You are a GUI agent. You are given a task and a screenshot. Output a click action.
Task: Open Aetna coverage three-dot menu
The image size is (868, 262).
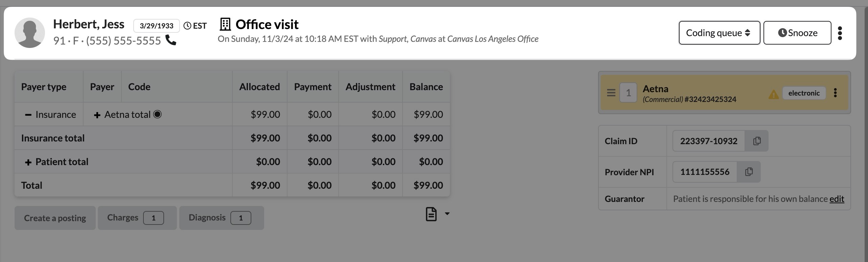[835, 93]
